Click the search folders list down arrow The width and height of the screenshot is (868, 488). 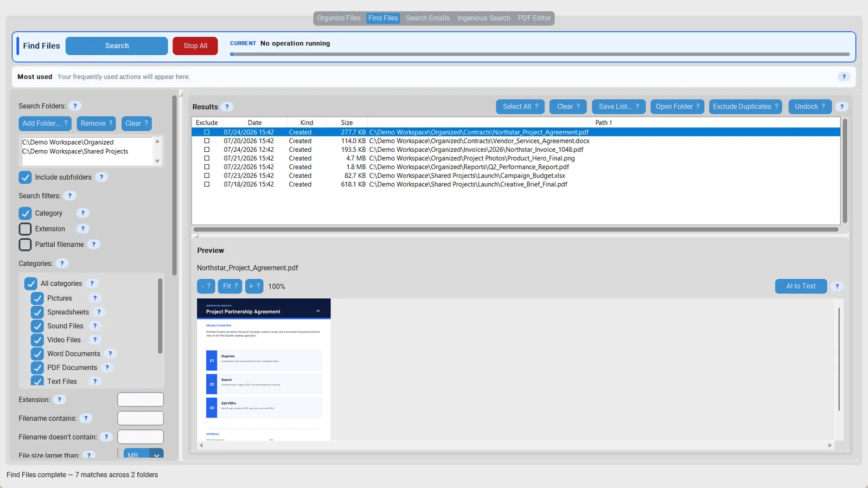(157, 161)
